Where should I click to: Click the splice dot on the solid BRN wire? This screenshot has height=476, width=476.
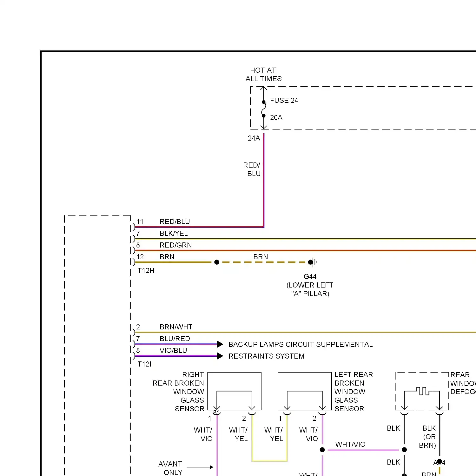pyautogui.click(x=217, y=262)
